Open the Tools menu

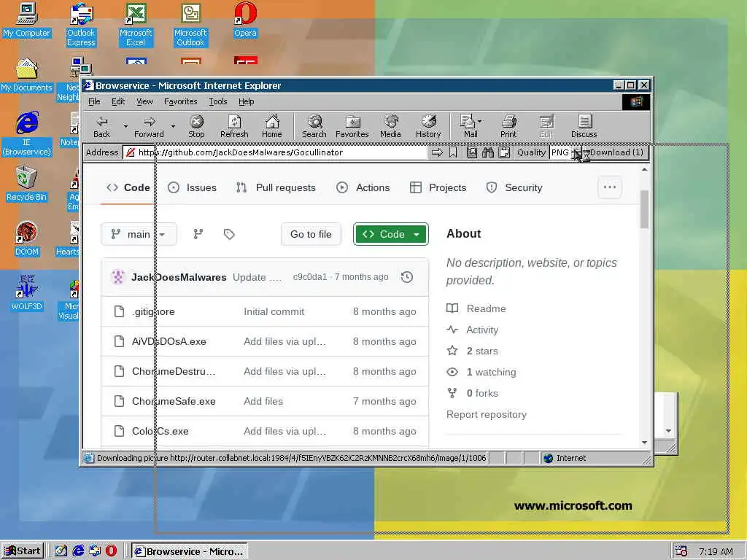point(217,101)
